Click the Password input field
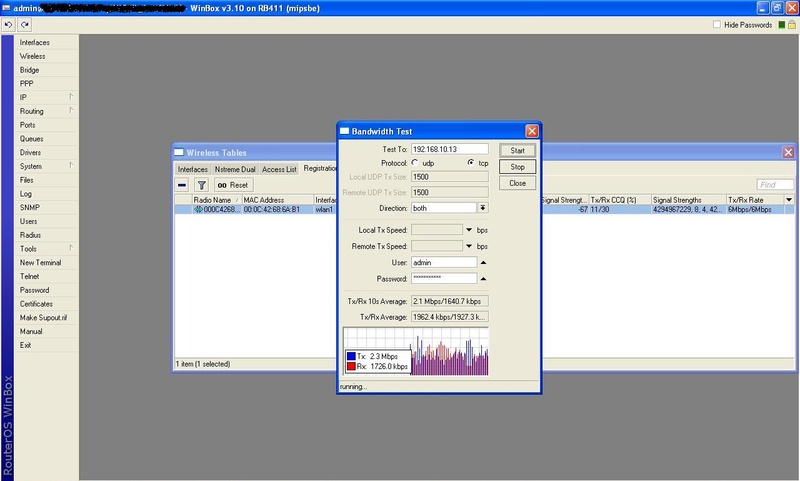 point(444,279)
